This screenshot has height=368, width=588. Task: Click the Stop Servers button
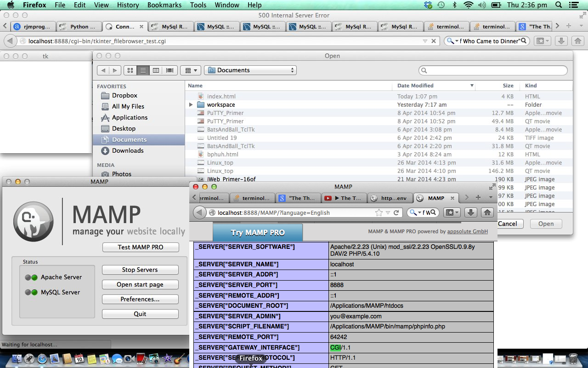(x=140, y=270)
